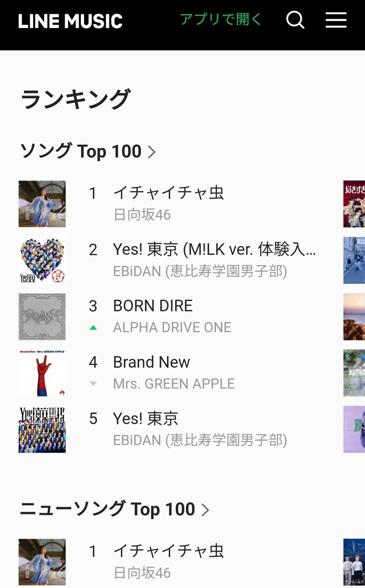Expand ソング Top 100 chevron
The image size is (365, 588).
152,152
